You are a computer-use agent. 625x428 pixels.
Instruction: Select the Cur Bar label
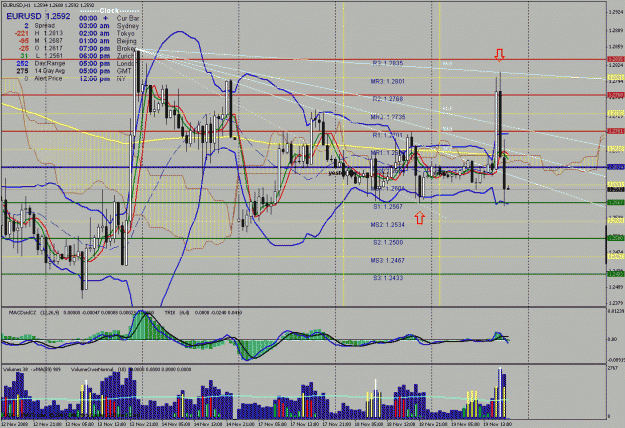(x=128, y=18)
